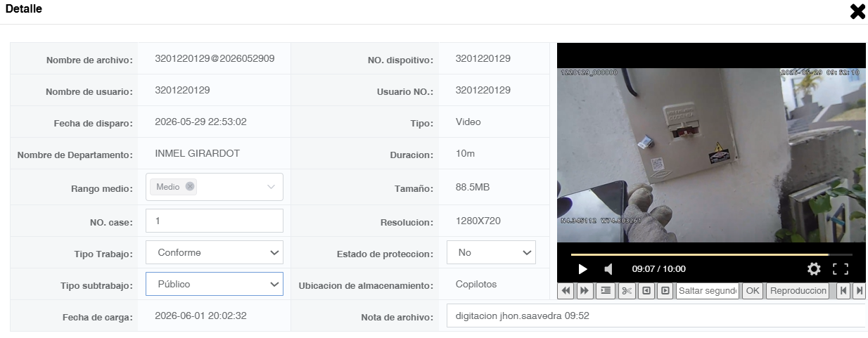Select shot date 2026-05-29 22:53:02

[200, 122]
